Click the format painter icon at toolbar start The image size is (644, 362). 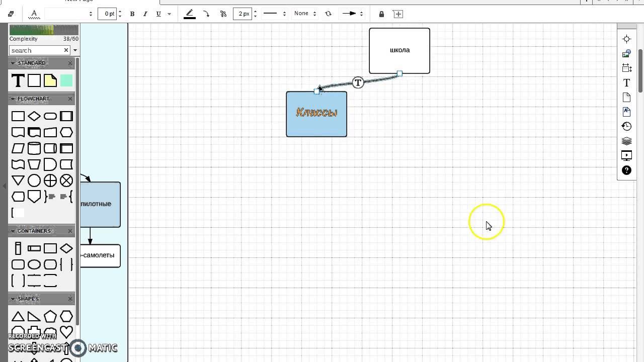(x=11, y=14)
